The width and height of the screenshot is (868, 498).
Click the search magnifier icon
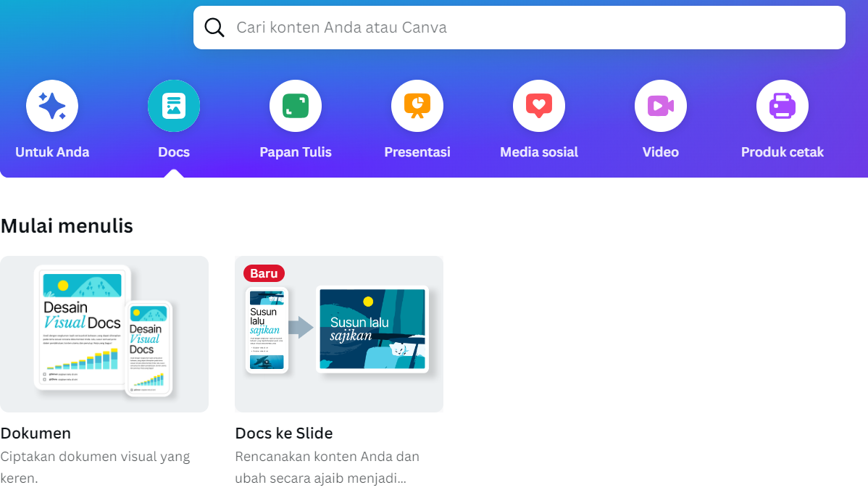pos(214,27)
